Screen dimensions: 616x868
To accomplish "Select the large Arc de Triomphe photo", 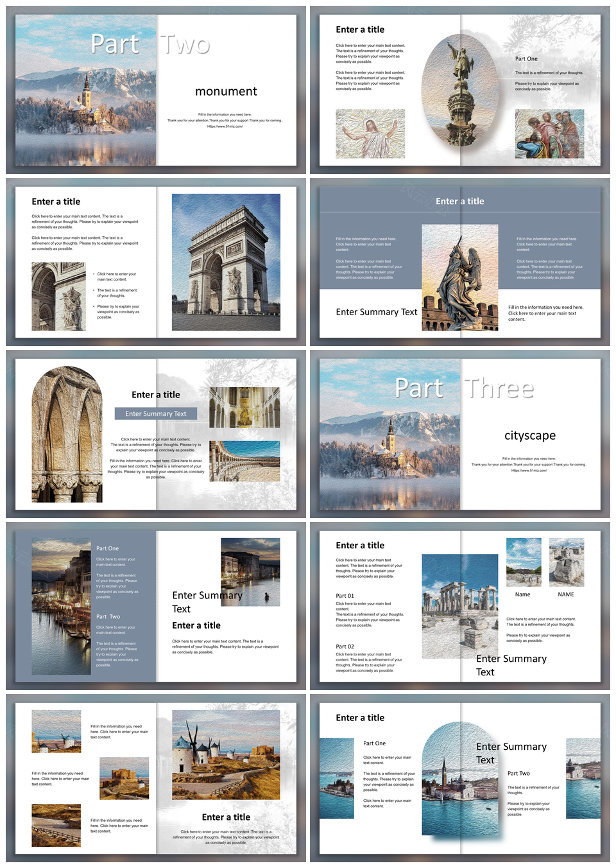I will click(x=226, y=262).
